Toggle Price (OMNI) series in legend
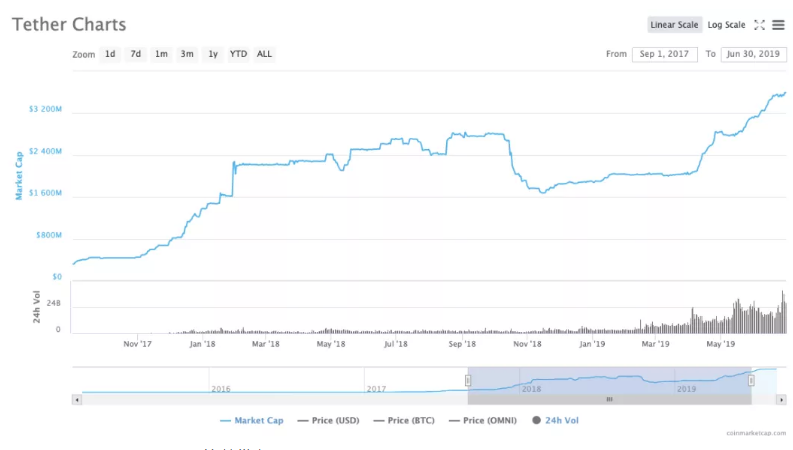Viewport: 793px width, 450px height. tap(482, 420)
